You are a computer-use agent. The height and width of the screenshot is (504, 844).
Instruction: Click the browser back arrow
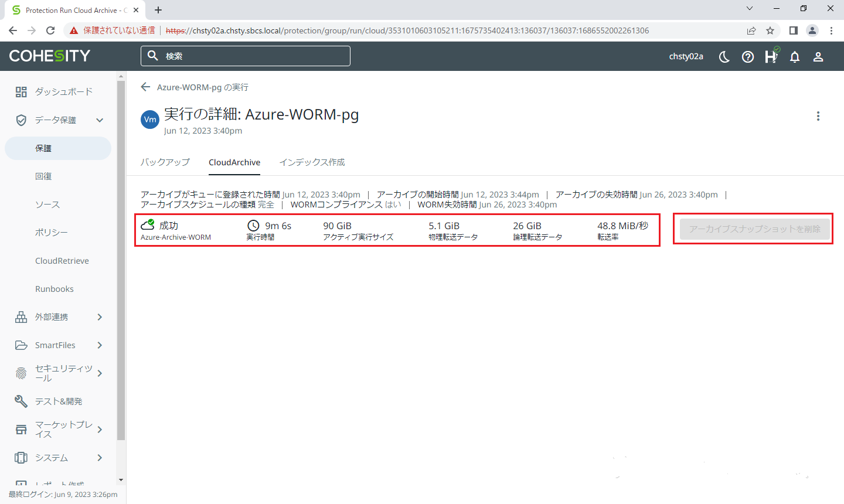[13, 30]
